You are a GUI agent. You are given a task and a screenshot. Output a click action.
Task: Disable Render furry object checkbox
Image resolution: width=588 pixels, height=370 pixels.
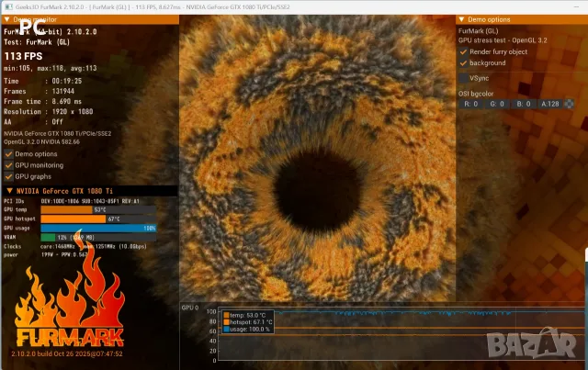[463, 51]
